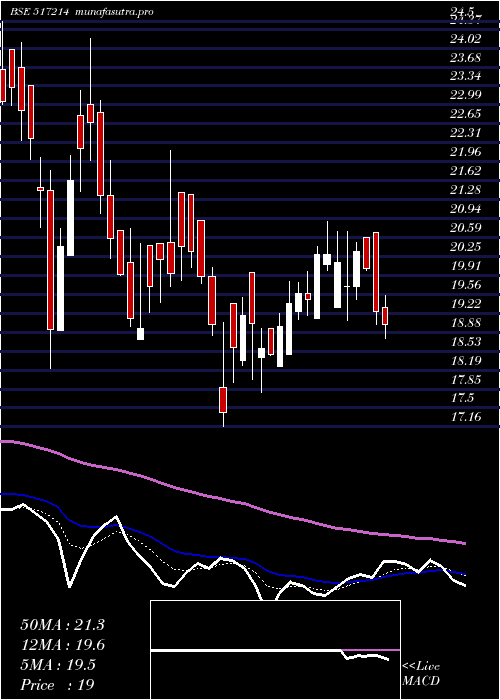Click the 50MA : 21.3 reading
500x700 pixels.
pyautogui.click(x=62, y=625)
